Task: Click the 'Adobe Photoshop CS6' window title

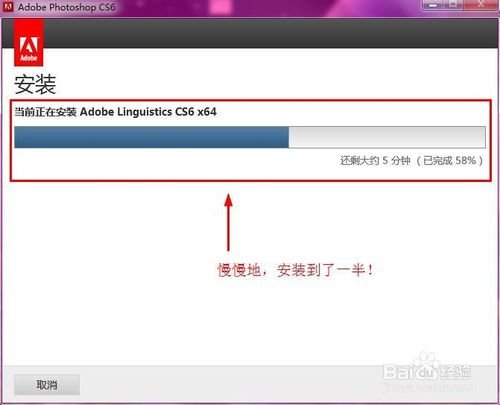Action: click(x=67, y=7)
